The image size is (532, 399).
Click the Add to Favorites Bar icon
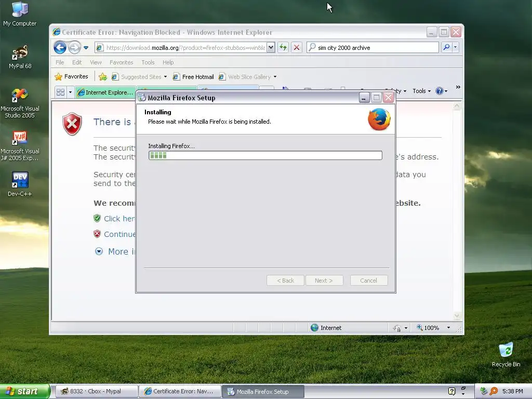pos(103,77)
